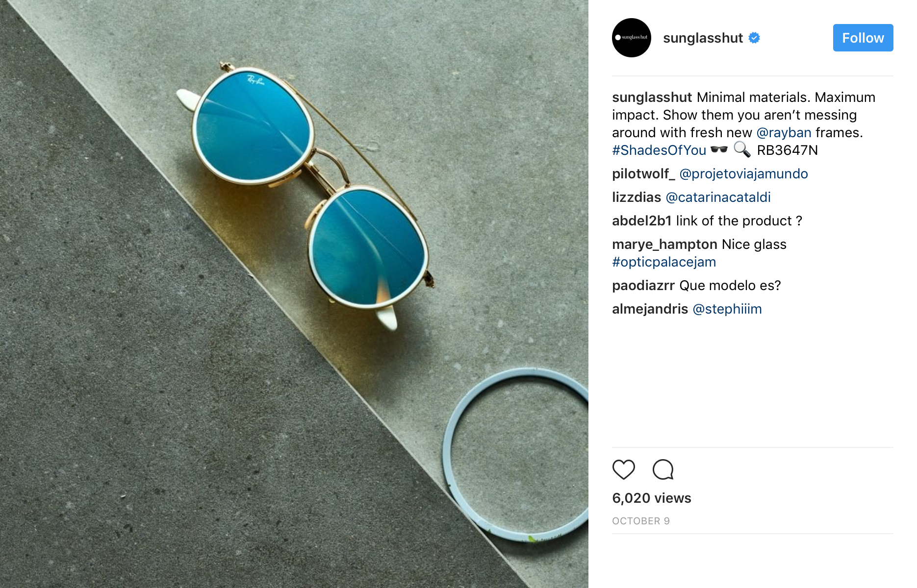This screenshot has height=588, width=917.
Task: Open the @rayban mention link
Action: pyautogui.click(x=784, y=132)
